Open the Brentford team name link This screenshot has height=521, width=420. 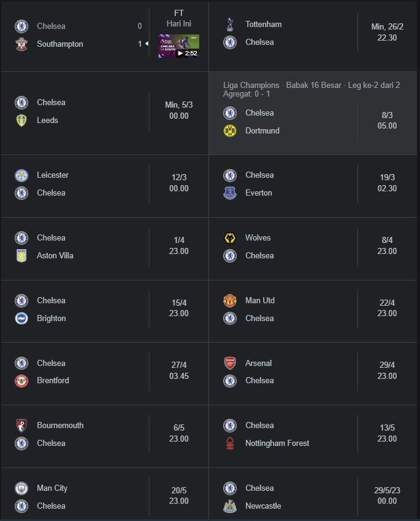(53, 381)
